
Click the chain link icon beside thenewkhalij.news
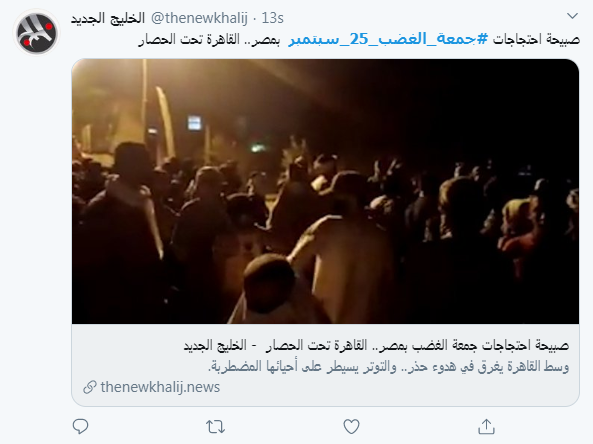90,387
